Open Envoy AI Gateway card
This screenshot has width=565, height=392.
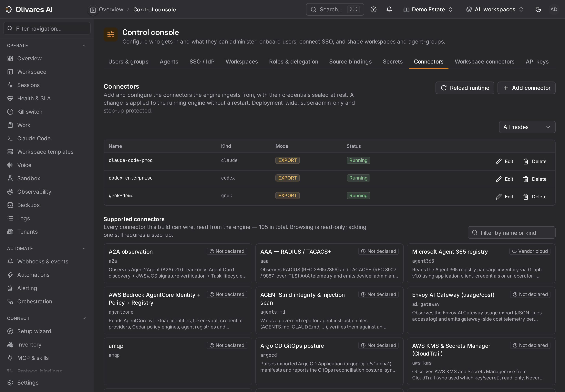[481, 310]
